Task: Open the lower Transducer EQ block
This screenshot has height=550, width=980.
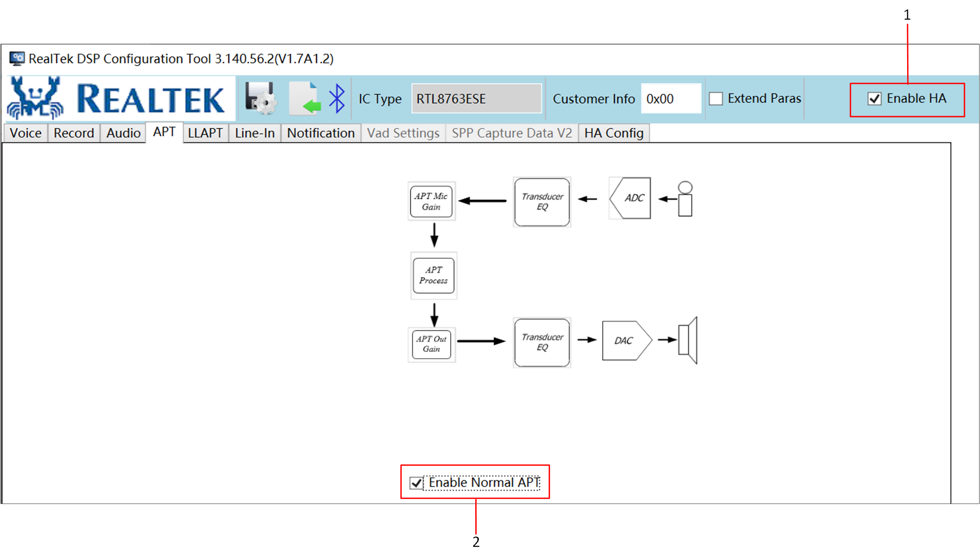Action: tap(542, 343)
